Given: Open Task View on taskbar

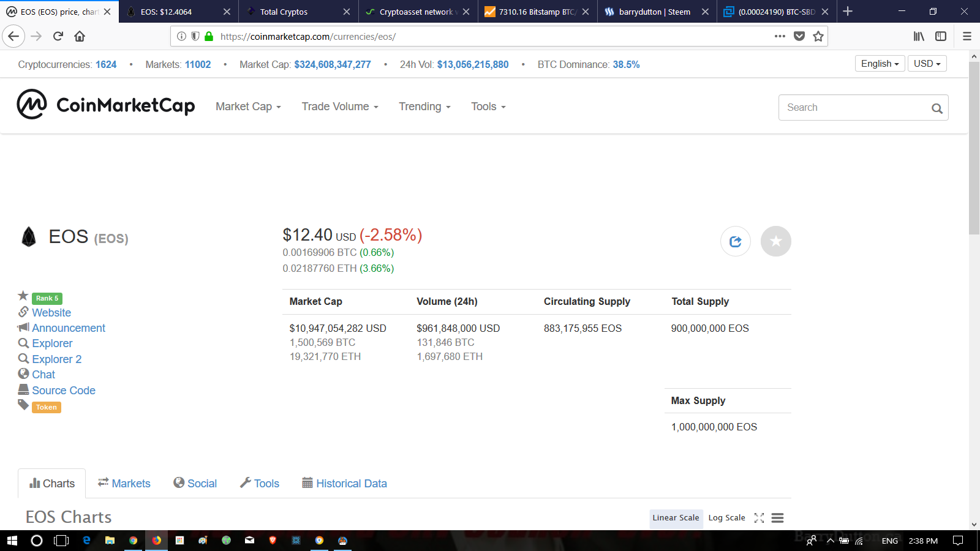Looking at the screenshot, I should 61,541.
